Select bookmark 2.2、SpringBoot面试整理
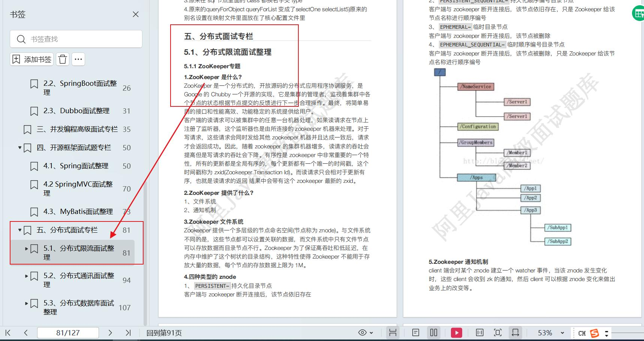The height and width of the screenshot is (341, 644). click(80, 88)
